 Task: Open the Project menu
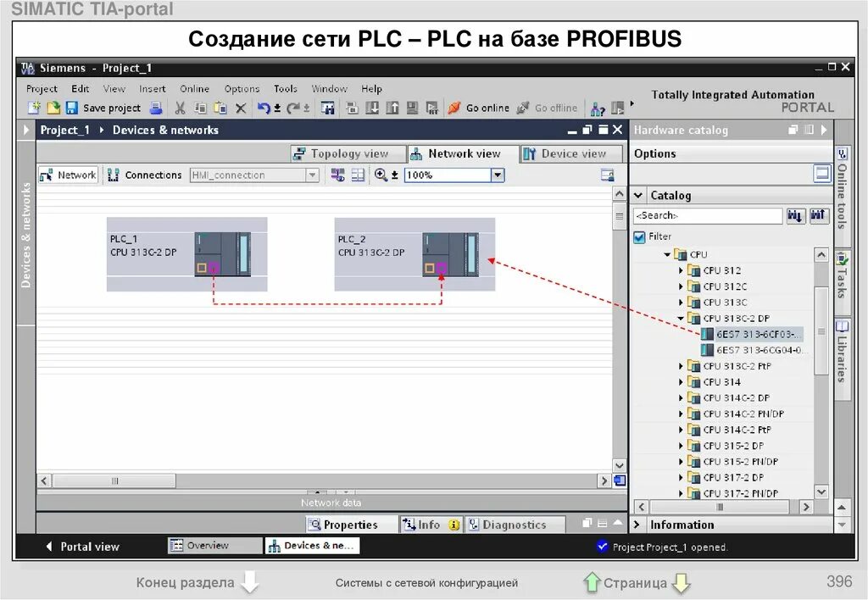click(x=42, y=89)
